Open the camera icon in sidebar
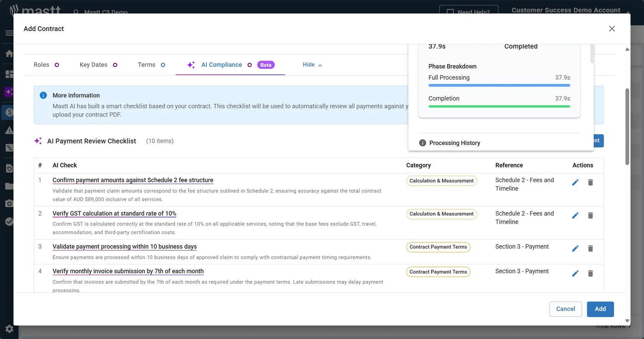 9,203
